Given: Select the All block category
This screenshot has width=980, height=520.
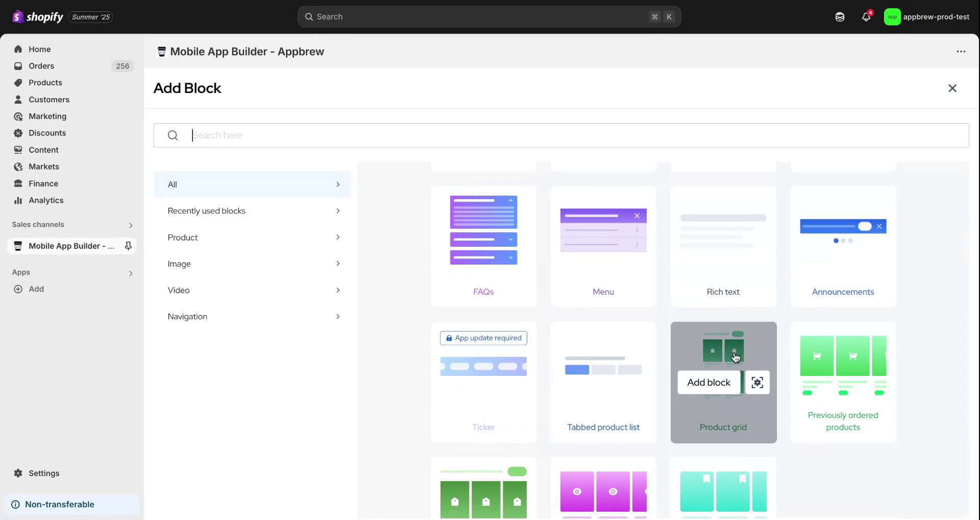Looking at the screenshot, I should tap(252, 184).
